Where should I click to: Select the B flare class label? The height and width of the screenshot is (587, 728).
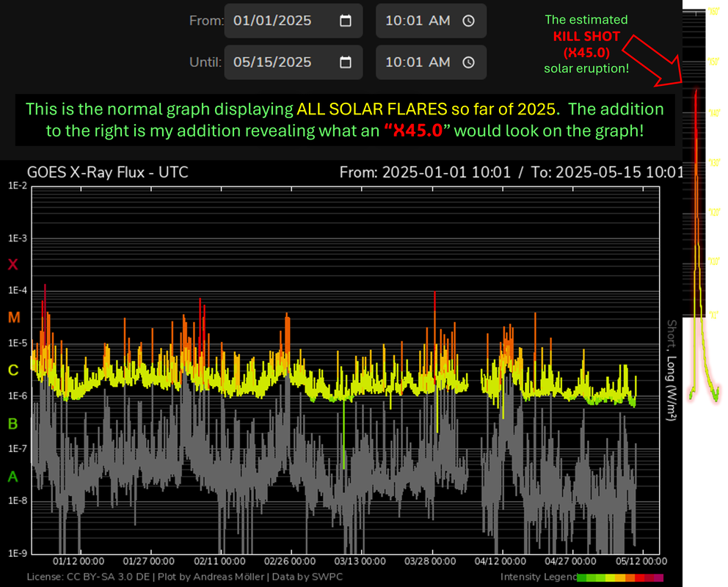(x=13, y=423)
